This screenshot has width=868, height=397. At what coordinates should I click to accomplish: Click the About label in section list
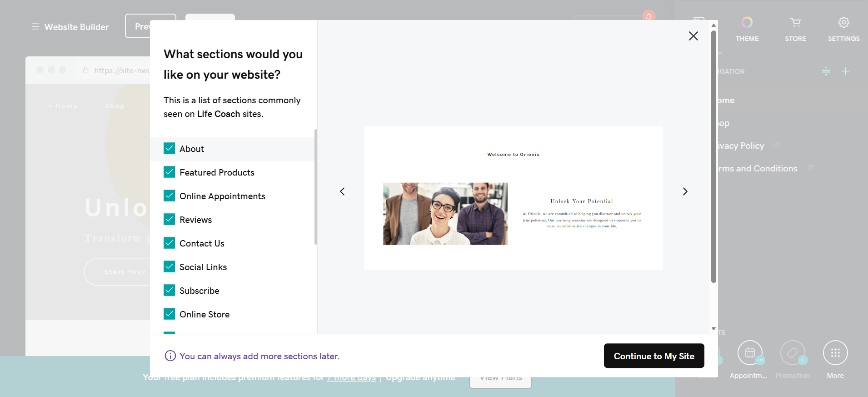pyautogui.click(x=192, y=149)
